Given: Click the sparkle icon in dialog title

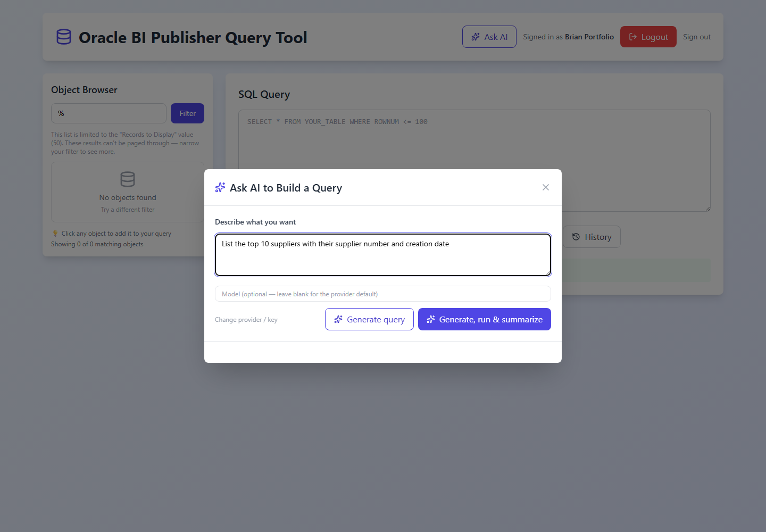Looking at the screenshot, I should tap(220, 187).
